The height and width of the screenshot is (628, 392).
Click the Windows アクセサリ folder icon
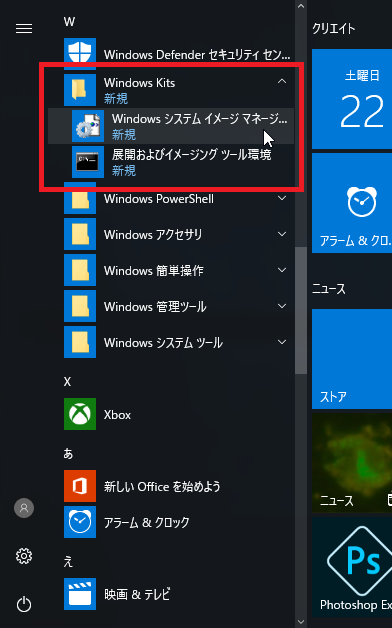(x=80, y=234)
